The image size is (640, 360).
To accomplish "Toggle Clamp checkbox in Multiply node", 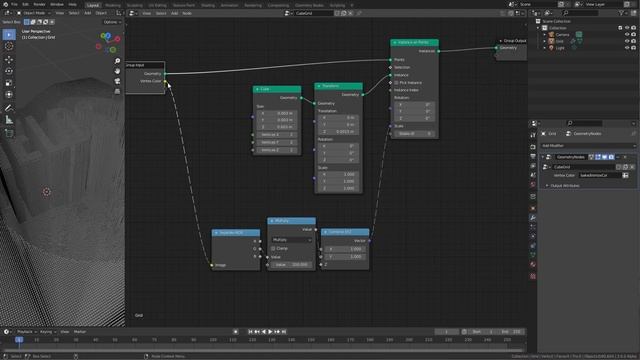I will click(273, 248).
